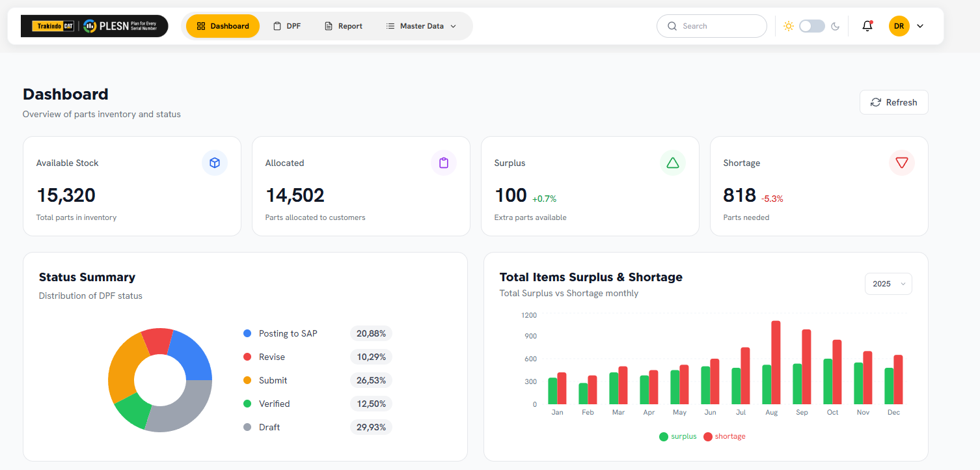980x470 pixels.
Task: Click the Search input field
Action: click(712, 26)
